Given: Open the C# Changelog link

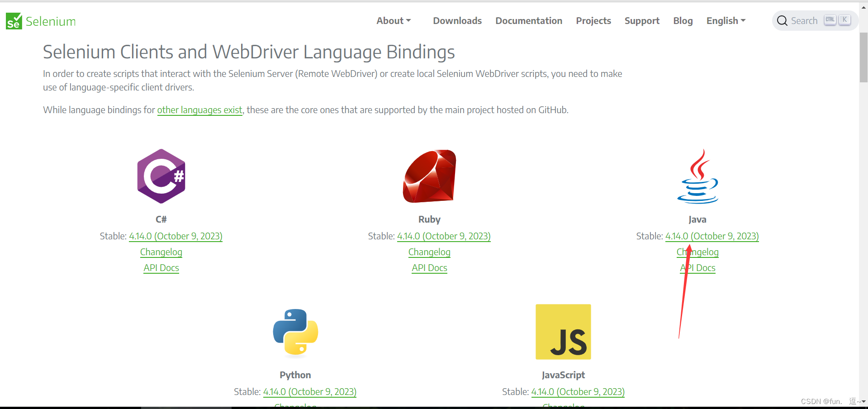Looking at the screenshot, I should tap(161, 252).
